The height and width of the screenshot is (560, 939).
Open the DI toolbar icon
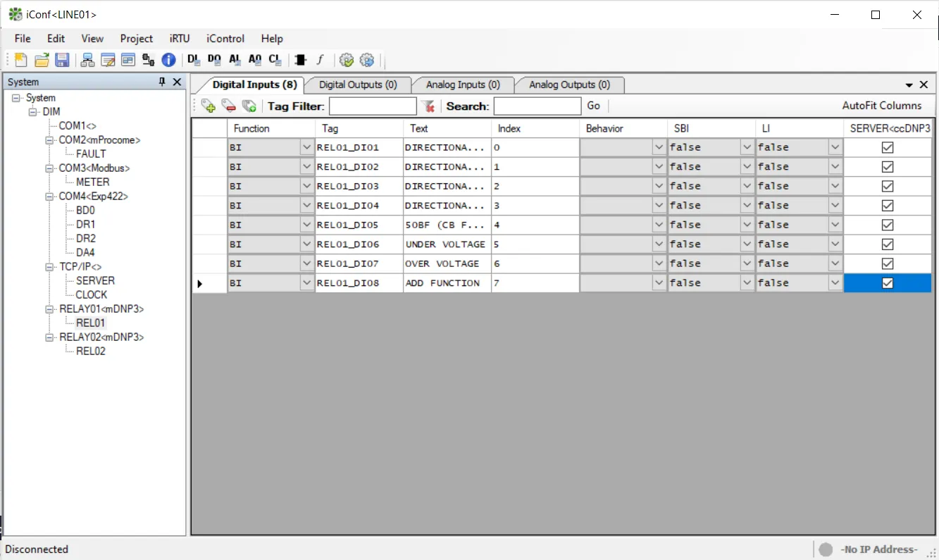point(194,60)
